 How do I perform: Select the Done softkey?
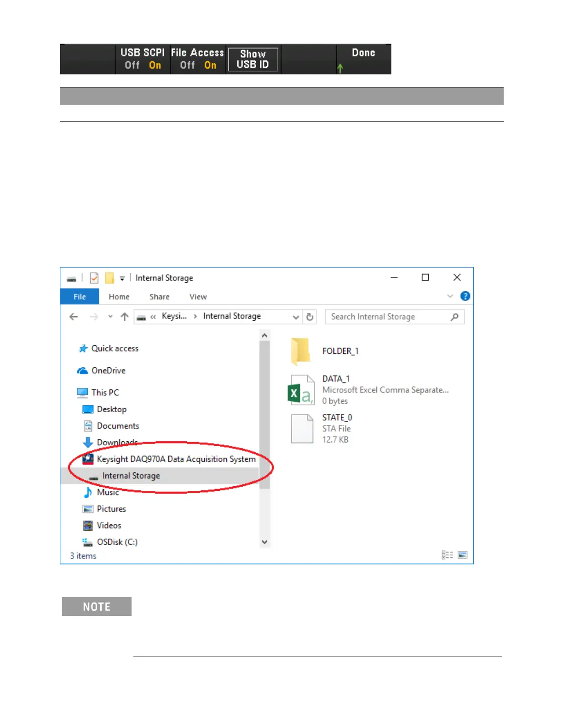tap(363, 59)
